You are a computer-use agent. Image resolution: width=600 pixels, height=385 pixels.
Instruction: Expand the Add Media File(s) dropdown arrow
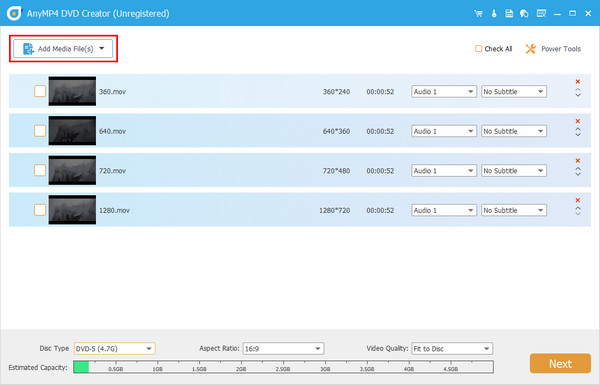click(102, 49)
